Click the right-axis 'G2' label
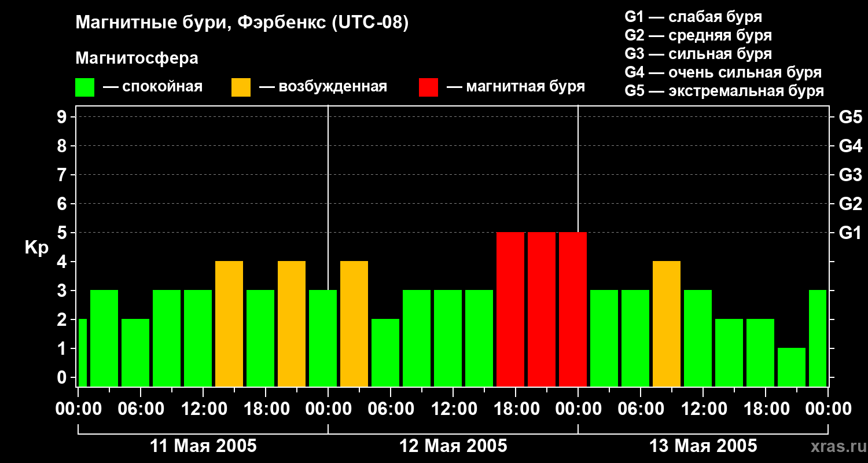Viewport: 868px width, 463px height. pyautogui.click(x=850, y=204)
